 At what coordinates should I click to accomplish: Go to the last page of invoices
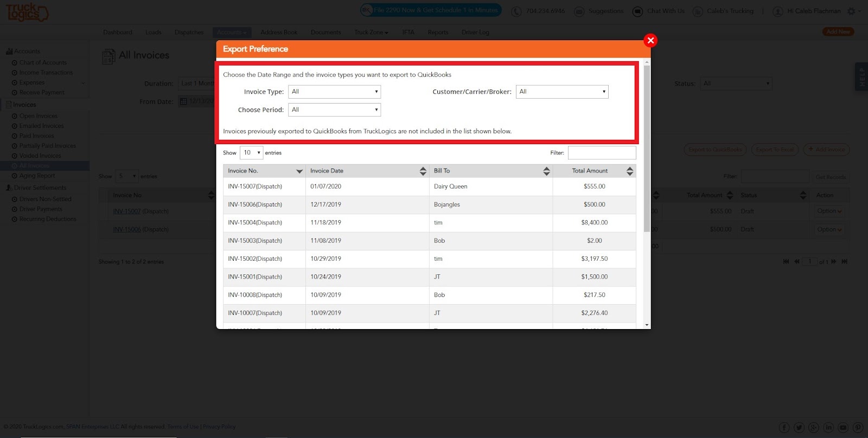click(x=844, y=262)
